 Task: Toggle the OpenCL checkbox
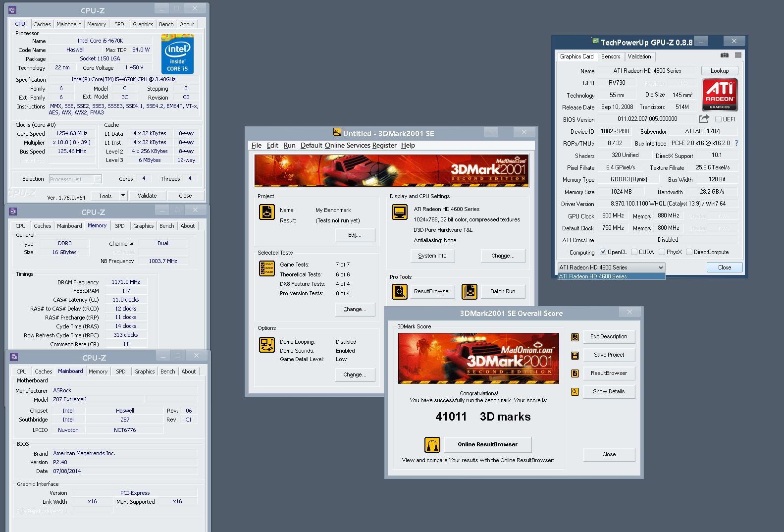tap(603, 252)
